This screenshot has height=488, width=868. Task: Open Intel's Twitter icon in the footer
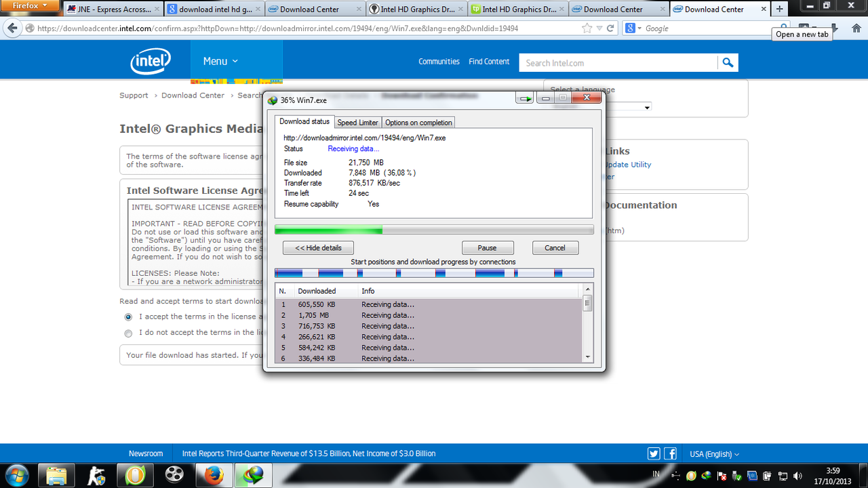point(654,454)
